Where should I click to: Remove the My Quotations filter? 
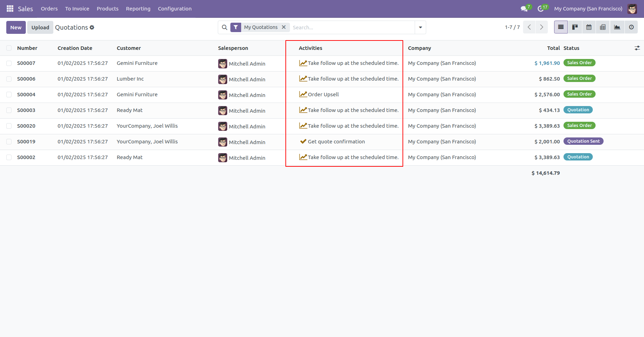pyautogui.click(x=284, y=27)
